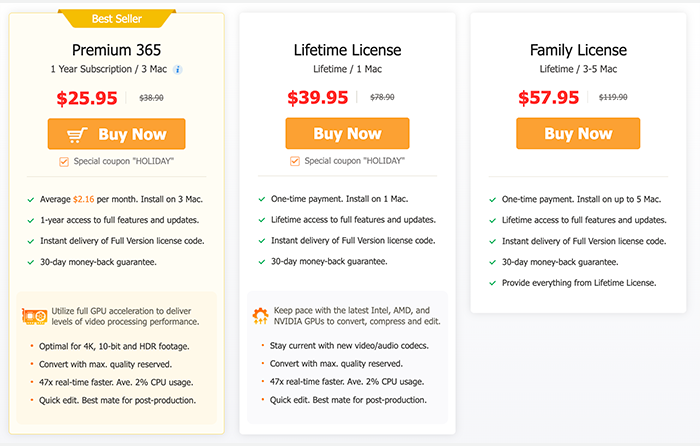Click the Best Seller ribbon badge
The image size is (700, 446).
pyautogui.click(x=117, y=18)
